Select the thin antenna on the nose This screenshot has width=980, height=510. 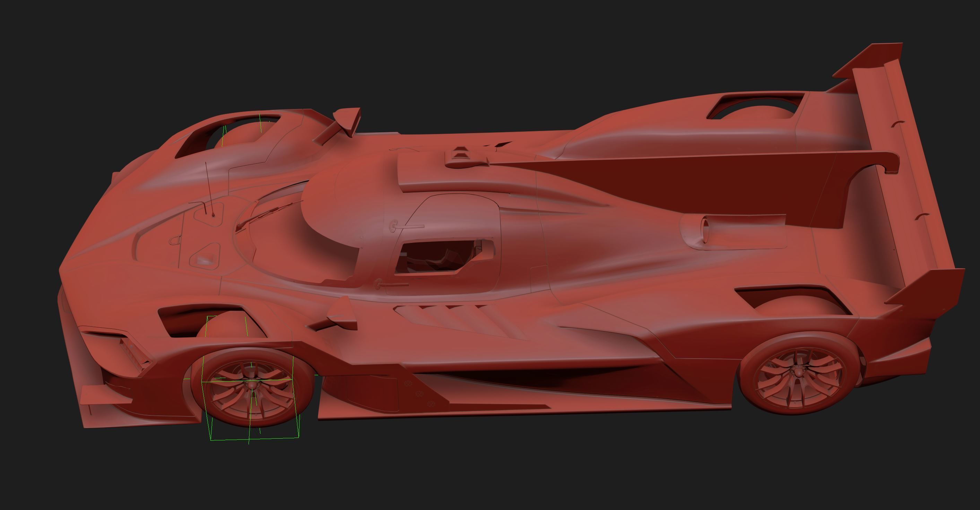[x=210, y=189]
